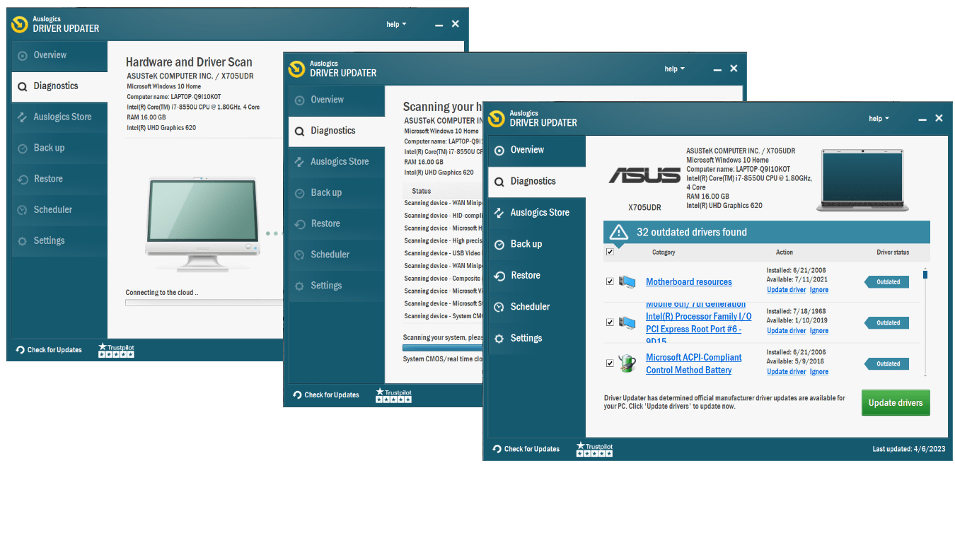Click the Connecting to the cloud progress bar
This screenshot has width=955, height=560.
(x=204, y=303)
